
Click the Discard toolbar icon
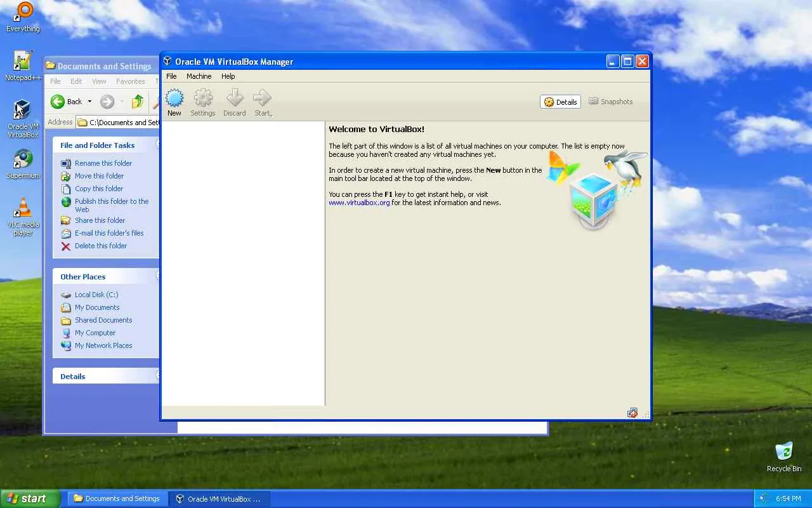[x=234, y=102]
